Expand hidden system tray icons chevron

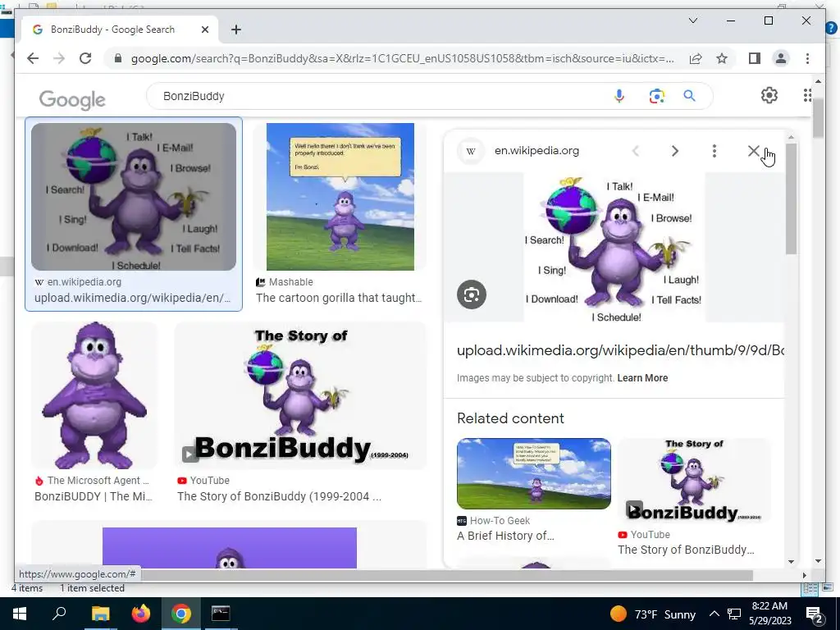click(x=714, y=614)
